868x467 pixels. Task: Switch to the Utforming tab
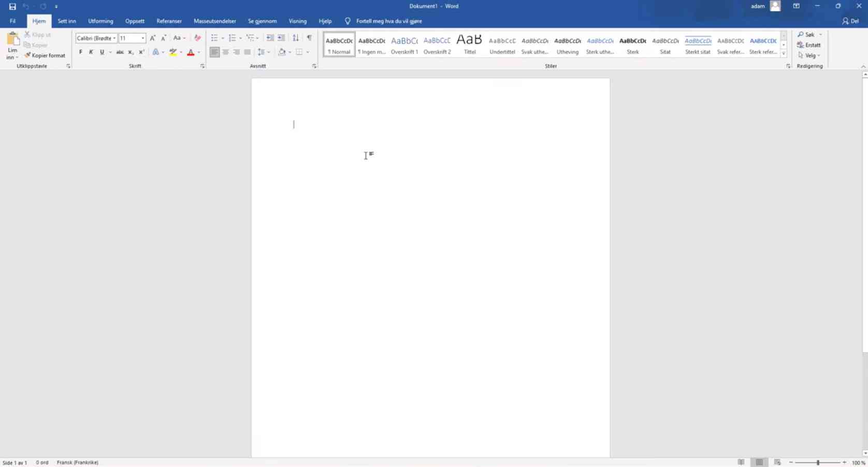(100, 21)
